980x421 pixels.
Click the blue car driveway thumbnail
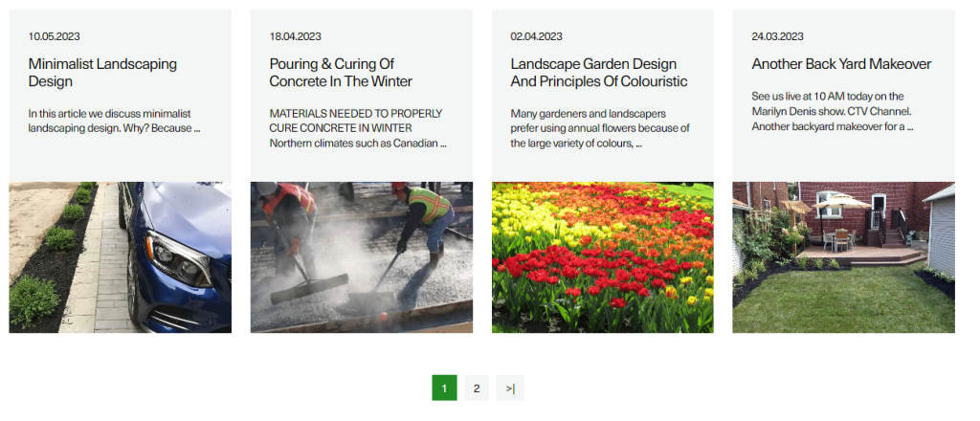coord(120,257)
